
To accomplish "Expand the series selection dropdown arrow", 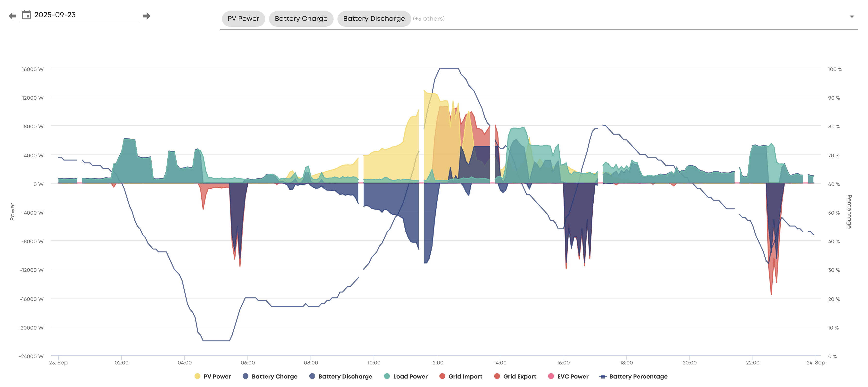I will tap(852, 16).
